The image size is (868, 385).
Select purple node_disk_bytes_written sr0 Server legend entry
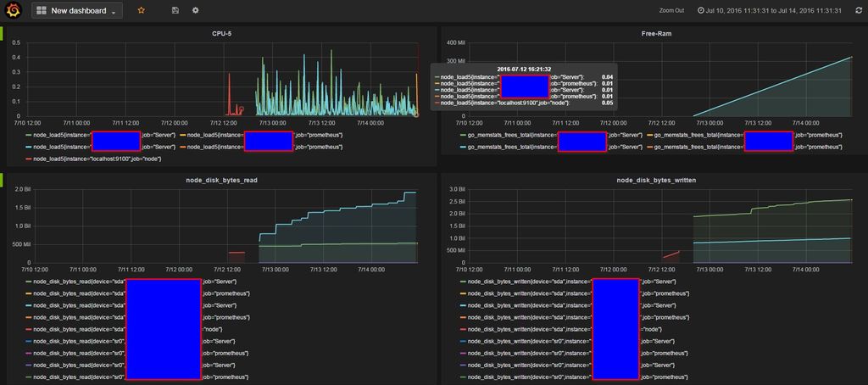[567, 365]
